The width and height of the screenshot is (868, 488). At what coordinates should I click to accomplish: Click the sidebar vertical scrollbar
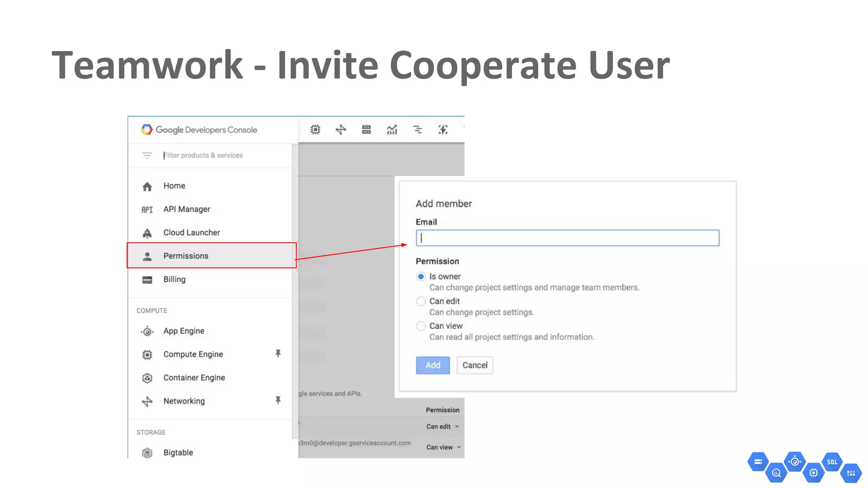tap(295, 292)
